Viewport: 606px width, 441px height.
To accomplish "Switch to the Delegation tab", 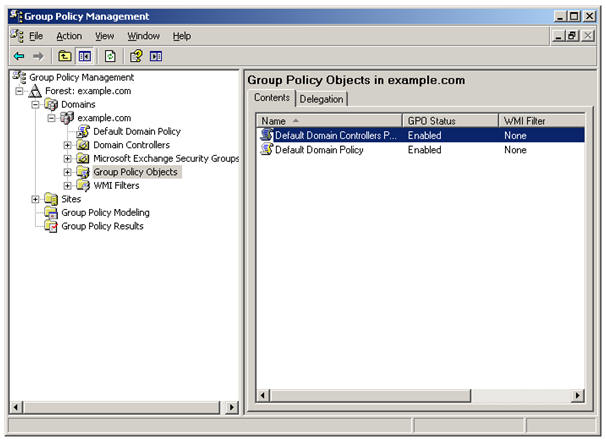I will point(321,99).
